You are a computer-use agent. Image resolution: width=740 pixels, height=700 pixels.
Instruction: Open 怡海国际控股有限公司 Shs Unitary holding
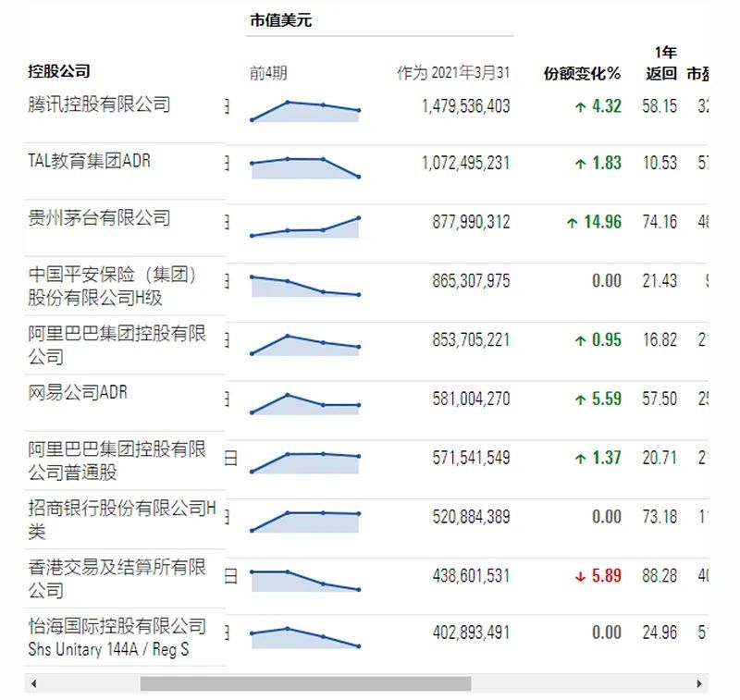pos(117,637)
